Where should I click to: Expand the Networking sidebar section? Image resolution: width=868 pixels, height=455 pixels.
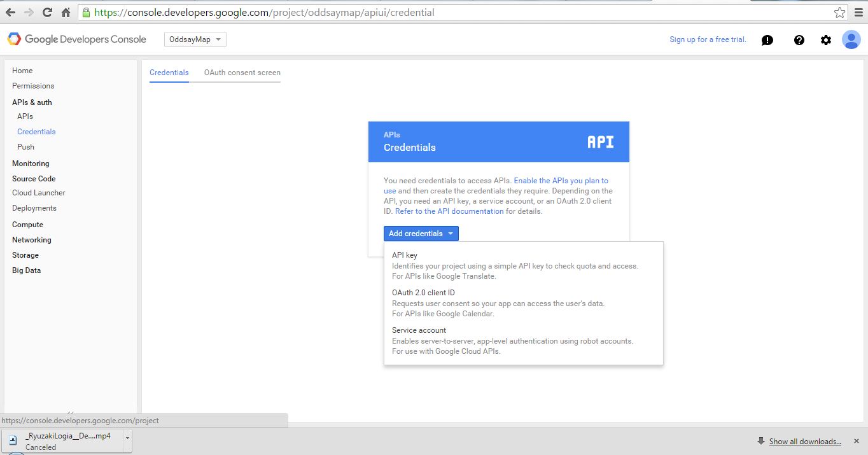pyautogui.click(x=32, y=240)
